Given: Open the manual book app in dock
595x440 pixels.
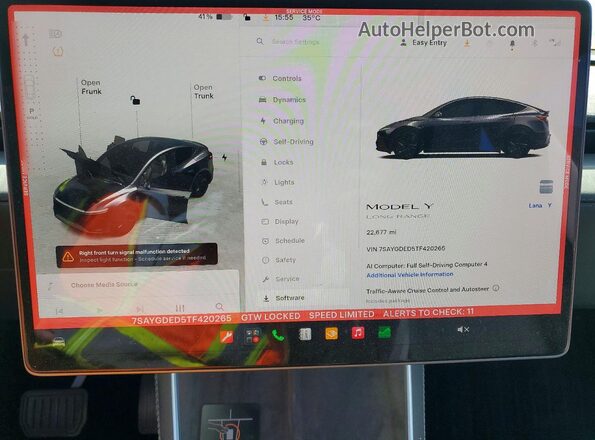Looking at the screenshot, I should point(305,334).
